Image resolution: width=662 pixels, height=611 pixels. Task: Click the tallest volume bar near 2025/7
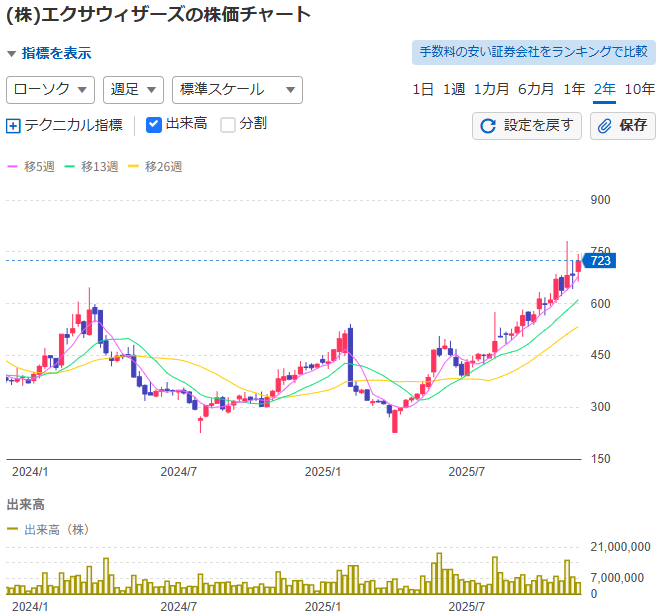tap(438, 573)
